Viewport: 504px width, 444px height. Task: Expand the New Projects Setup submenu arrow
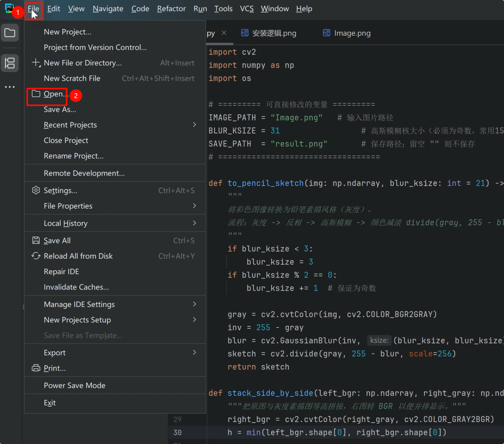click(195, 320)
